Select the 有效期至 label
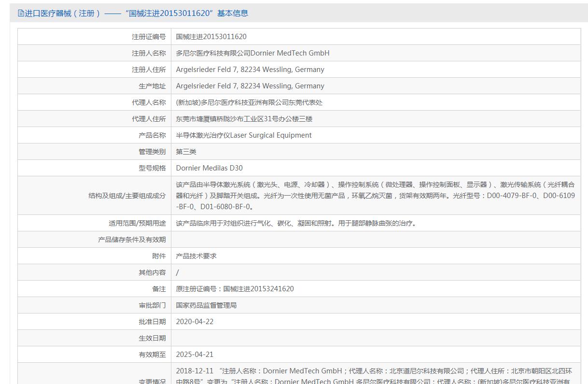 click(x=152, y=355)
